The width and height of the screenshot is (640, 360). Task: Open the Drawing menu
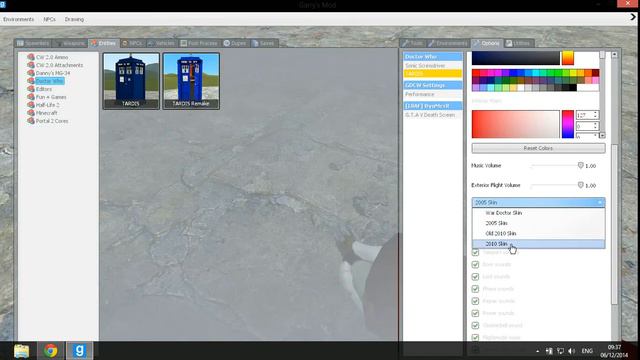point(74,19)
